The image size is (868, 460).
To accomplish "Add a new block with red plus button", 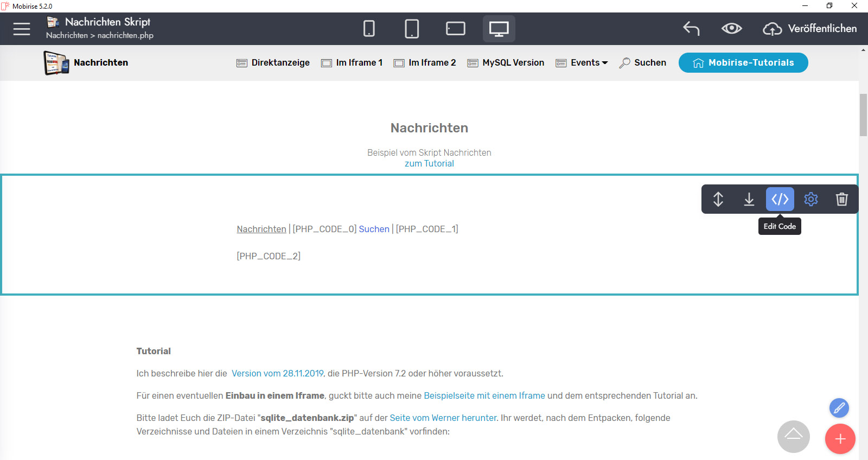I will 840,439.
